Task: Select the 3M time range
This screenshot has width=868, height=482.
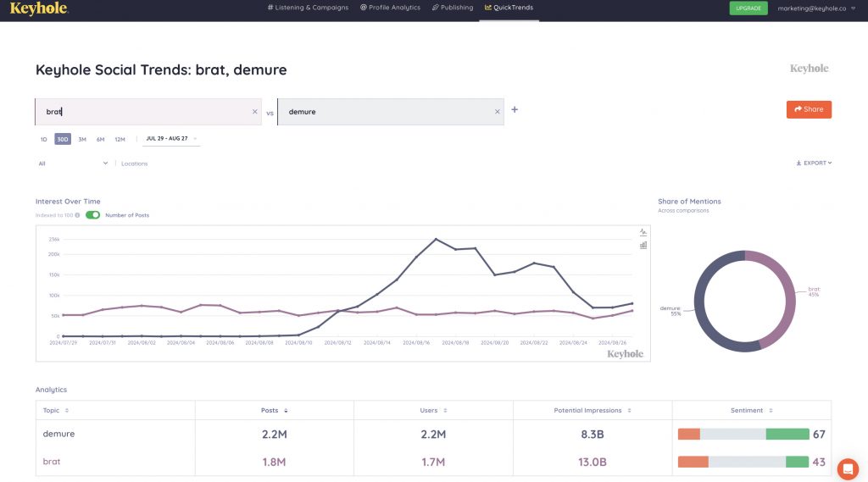Action: coord(82,140)
